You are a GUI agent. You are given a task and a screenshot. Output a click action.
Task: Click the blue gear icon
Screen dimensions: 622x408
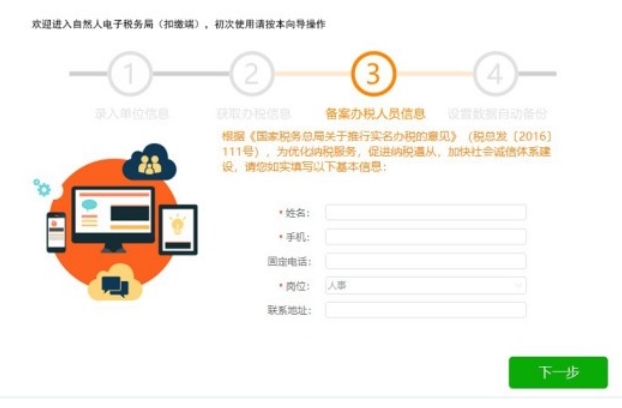(42, 188)
